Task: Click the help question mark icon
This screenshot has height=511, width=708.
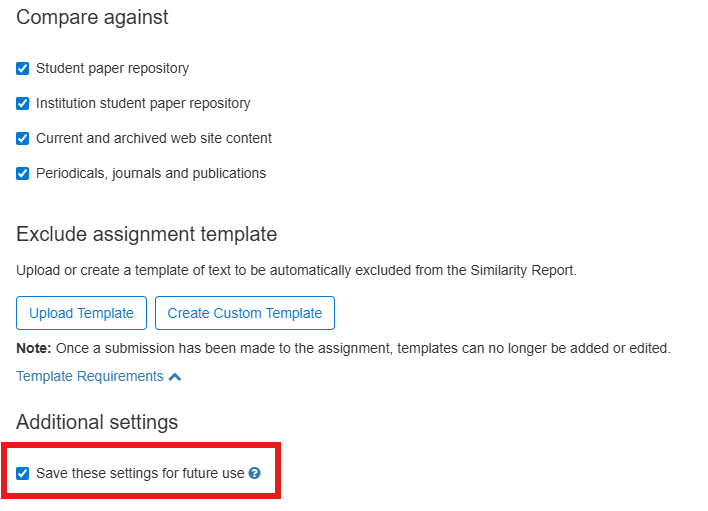Action: coord(254,473)
